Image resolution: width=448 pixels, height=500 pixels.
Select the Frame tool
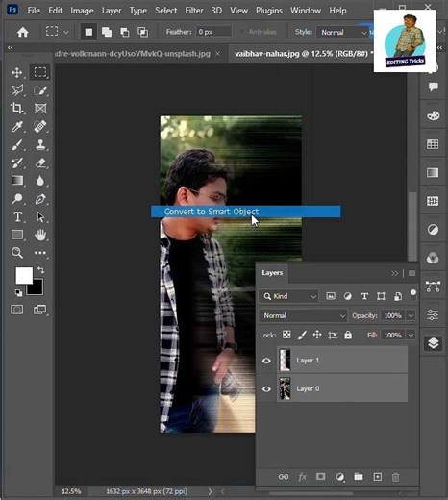(40, 109)
